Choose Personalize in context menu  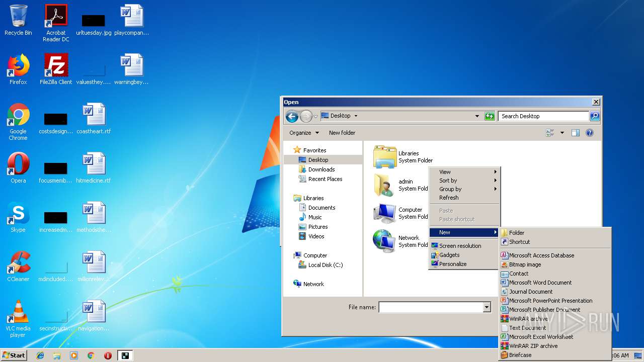(x=464, y=264)
